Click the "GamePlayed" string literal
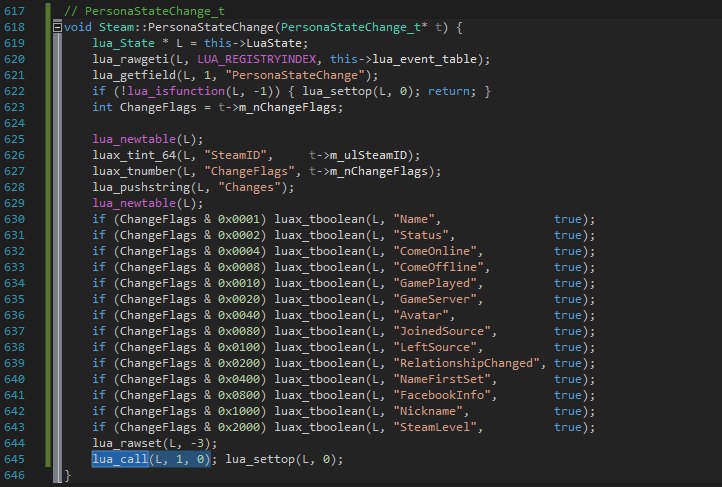Viewport: 722px width, 487px height. coord(435,283)
